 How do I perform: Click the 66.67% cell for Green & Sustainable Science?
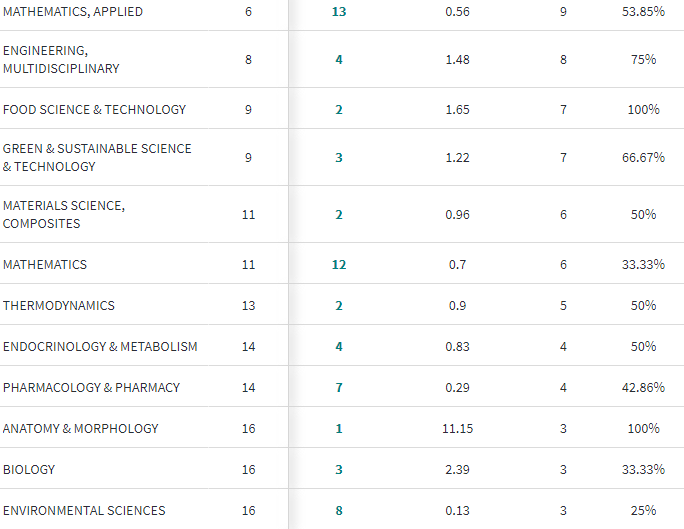click(643, 158)
